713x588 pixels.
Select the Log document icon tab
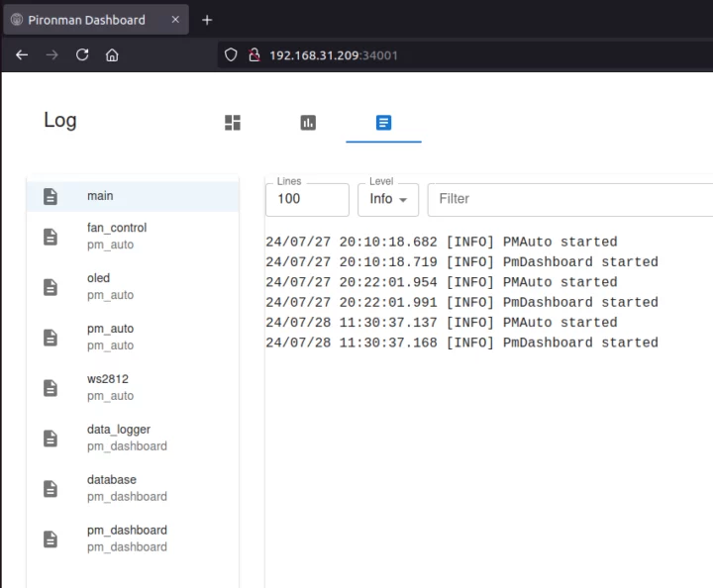click(x=383, y=123)
